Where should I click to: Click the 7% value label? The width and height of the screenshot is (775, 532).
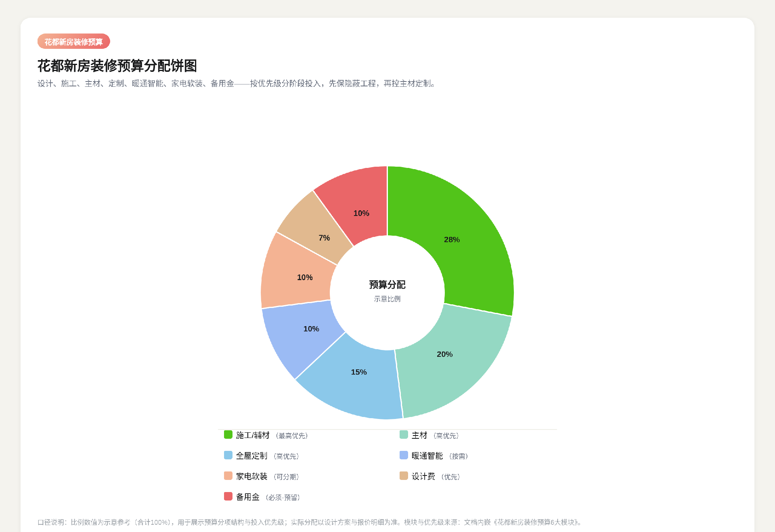[x=324, y=238]
